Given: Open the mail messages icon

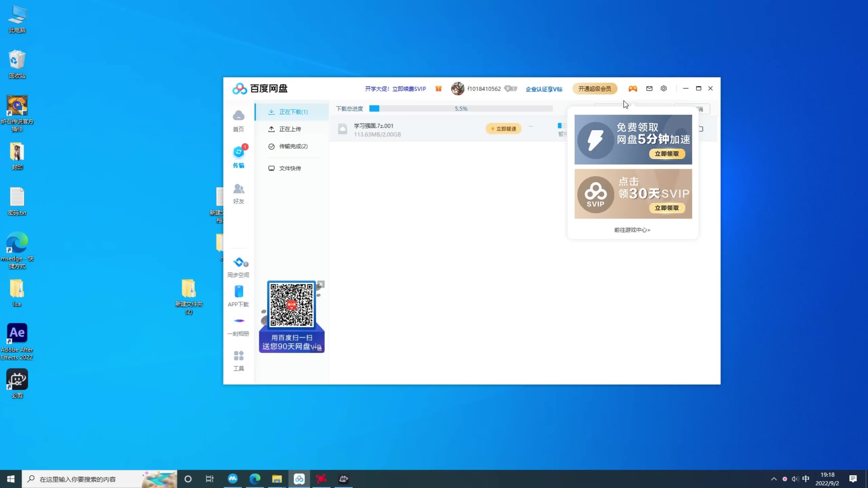Looking at the screenshot, I should tap(649, 88).
